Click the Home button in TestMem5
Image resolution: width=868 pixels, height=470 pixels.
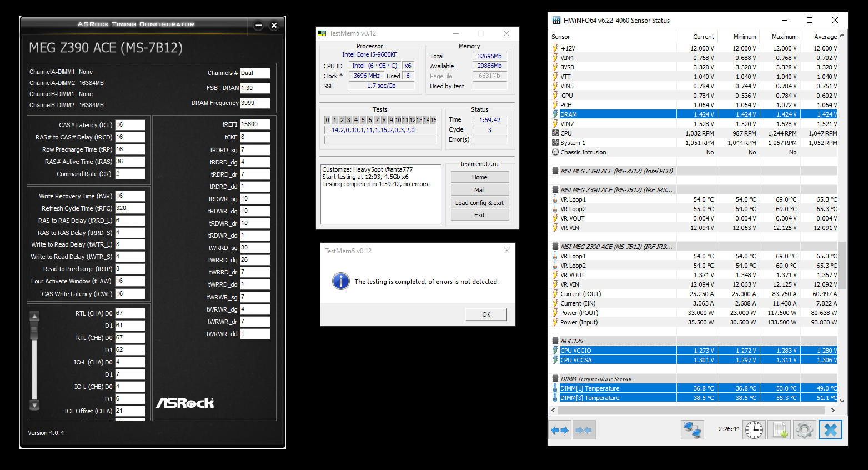[x=480, y=177]
